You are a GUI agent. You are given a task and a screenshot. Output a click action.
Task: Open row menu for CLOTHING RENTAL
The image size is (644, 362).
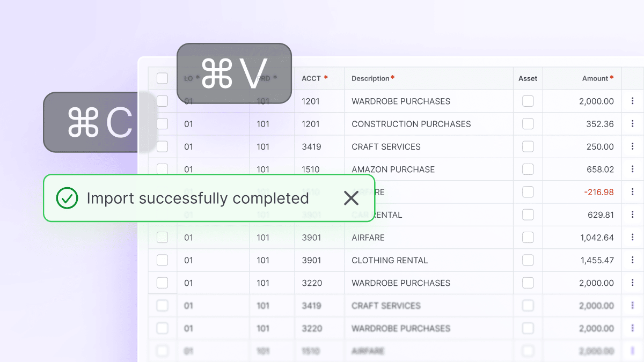pos(633,260)
